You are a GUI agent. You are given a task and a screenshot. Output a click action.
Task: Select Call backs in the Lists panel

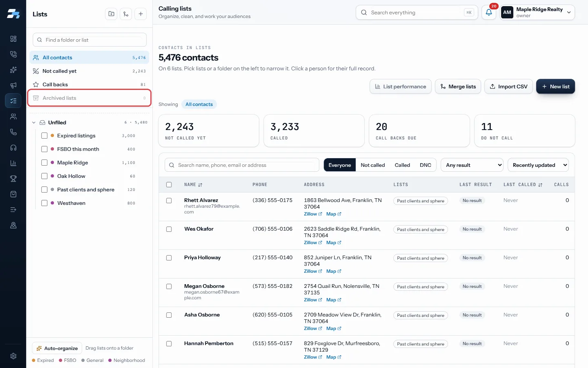tap(89, 85)
